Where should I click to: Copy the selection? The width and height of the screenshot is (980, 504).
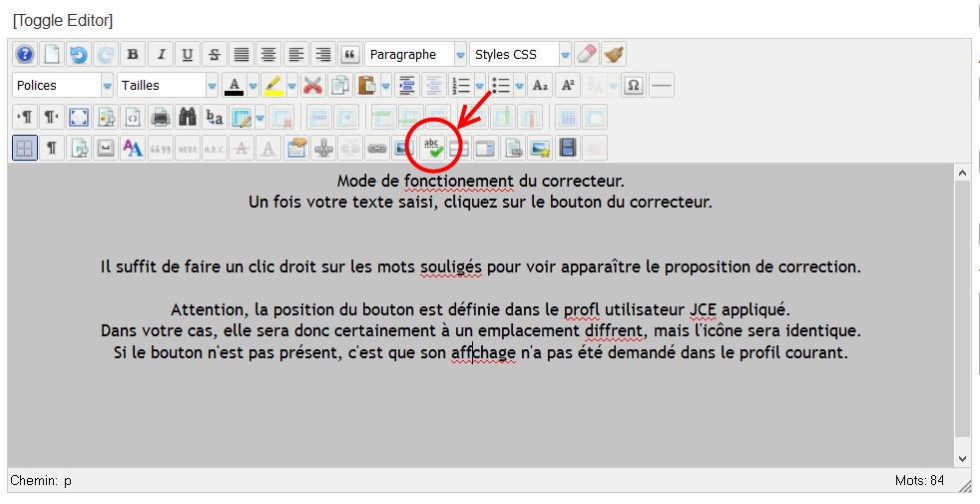[340, 85]
